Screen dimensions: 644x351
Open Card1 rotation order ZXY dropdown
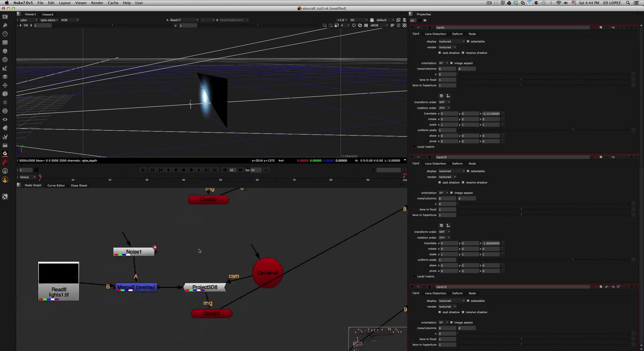coord(444,108)
